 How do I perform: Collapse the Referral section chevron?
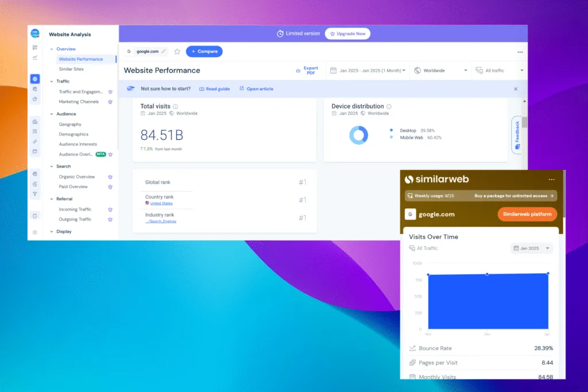coord(52,199)
